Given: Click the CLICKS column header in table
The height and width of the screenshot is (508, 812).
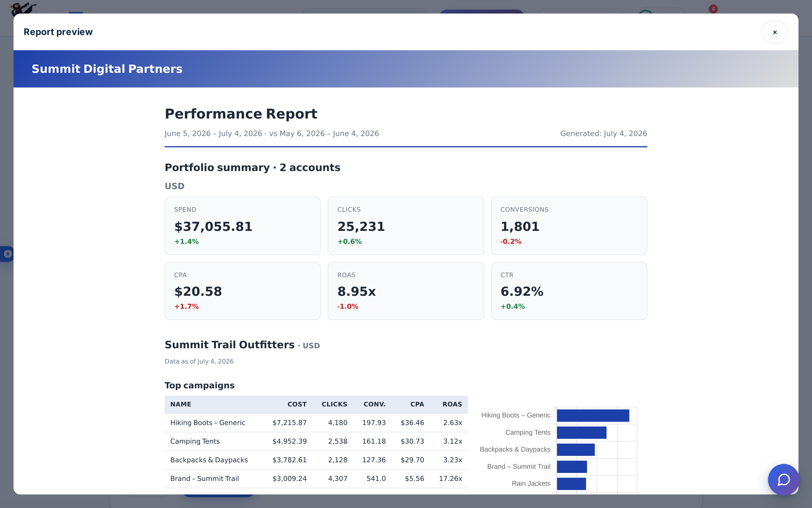Looking at the screenshot, I should 334,404.
